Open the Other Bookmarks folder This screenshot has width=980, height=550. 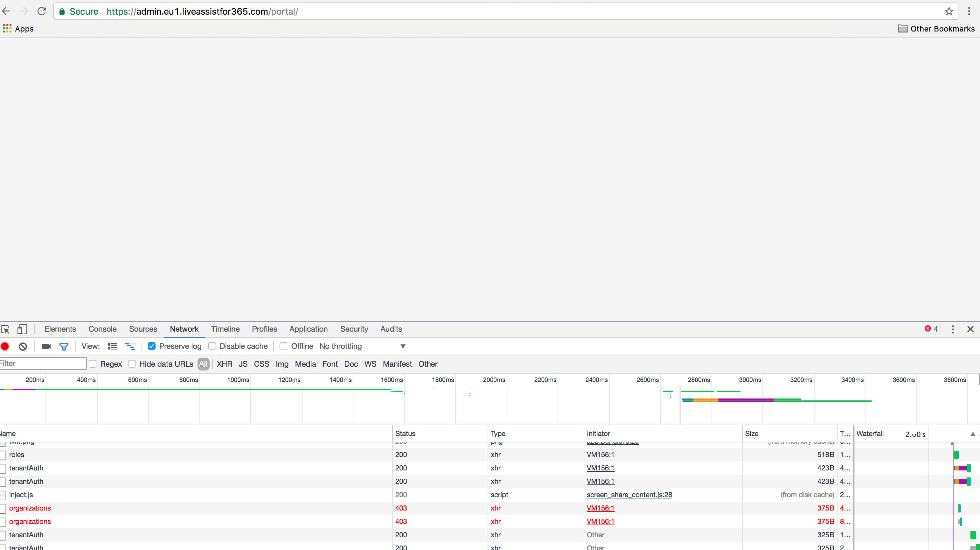pyautogui.click(x=936, y=29)
